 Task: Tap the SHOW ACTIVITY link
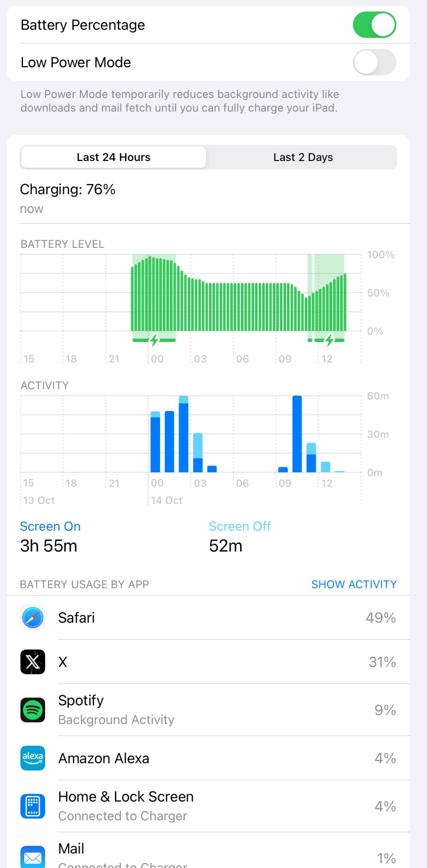354,584
